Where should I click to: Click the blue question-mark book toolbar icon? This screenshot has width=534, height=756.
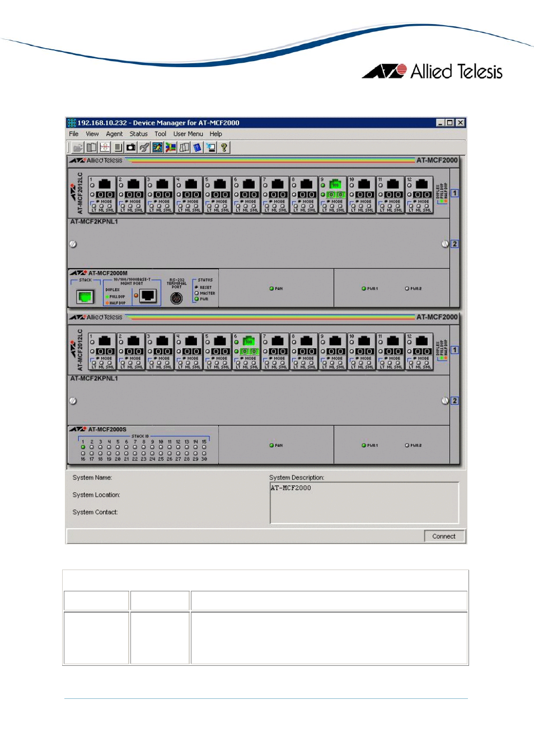pos(197,147)
